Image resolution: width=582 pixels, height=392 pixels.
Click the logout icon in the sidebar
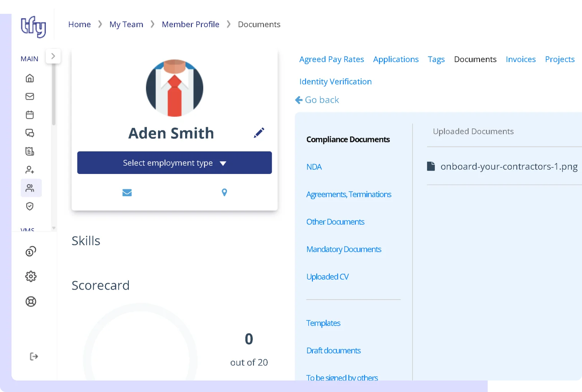(34, 356)
